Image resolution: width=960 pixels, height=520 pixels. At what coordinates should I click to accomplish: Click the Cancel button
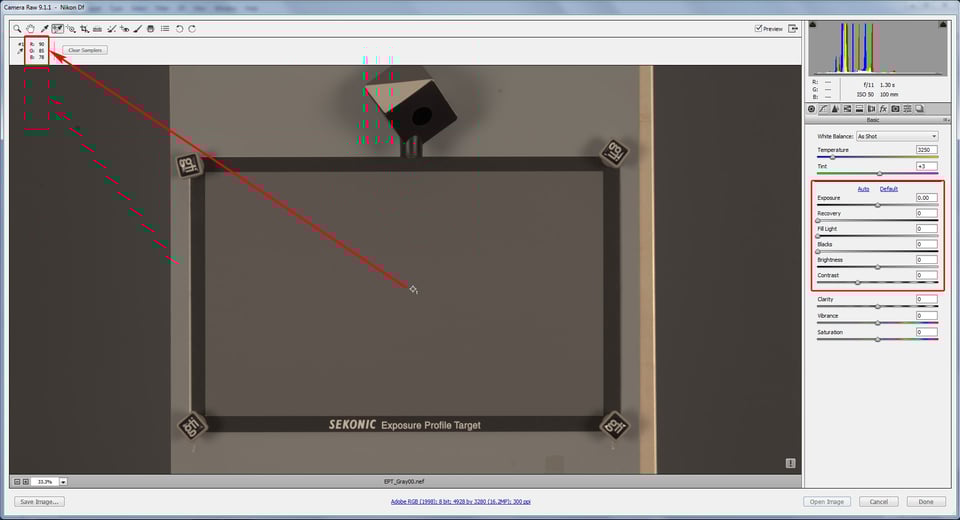tap(879, 502)
